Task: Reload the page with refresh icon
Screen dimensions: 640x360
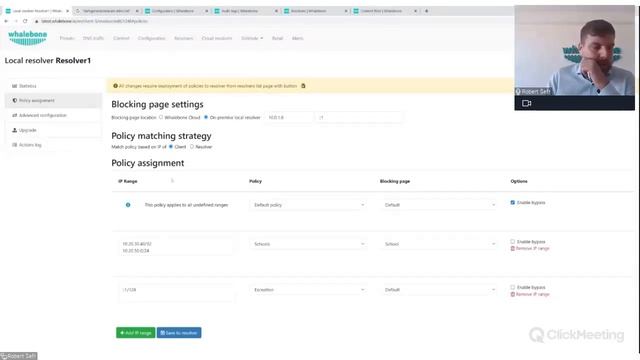Action: point(25,21)
